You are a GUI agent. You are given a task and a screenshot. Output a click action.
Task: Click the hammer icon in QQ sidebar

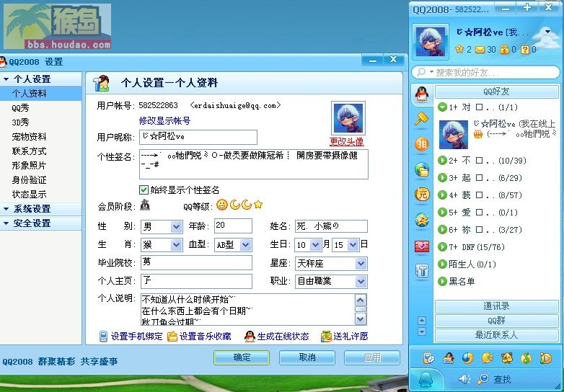point(422,119)
